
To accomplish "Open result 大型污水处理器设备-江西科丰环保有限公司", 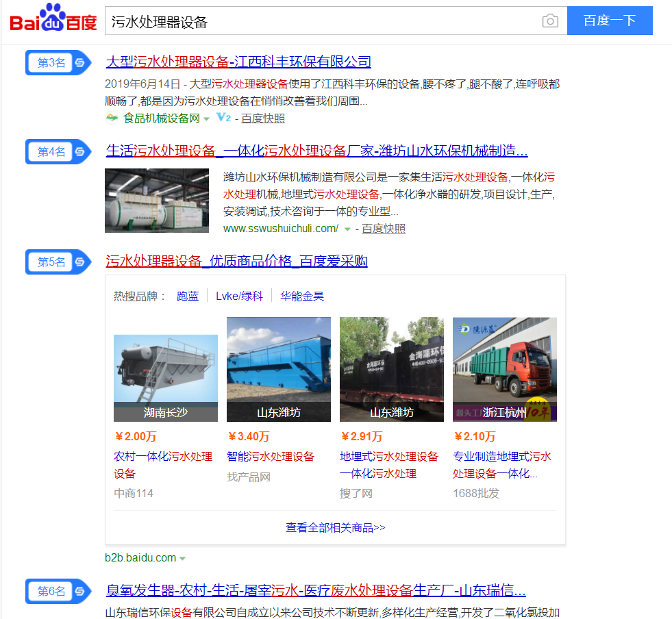I will point(238,62).
